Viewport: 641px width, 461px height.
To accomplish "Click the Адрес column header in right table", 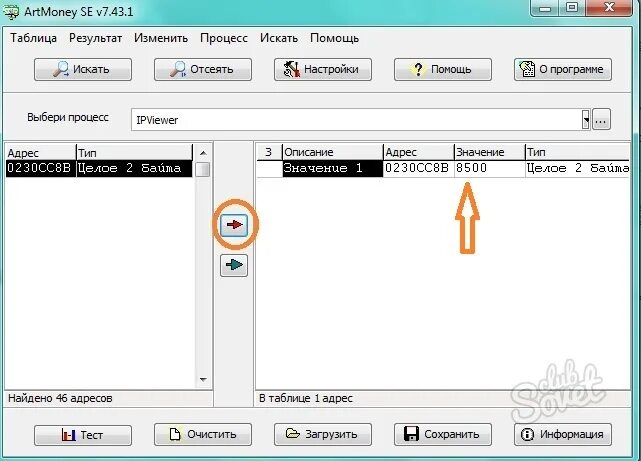I will [419, 152].
